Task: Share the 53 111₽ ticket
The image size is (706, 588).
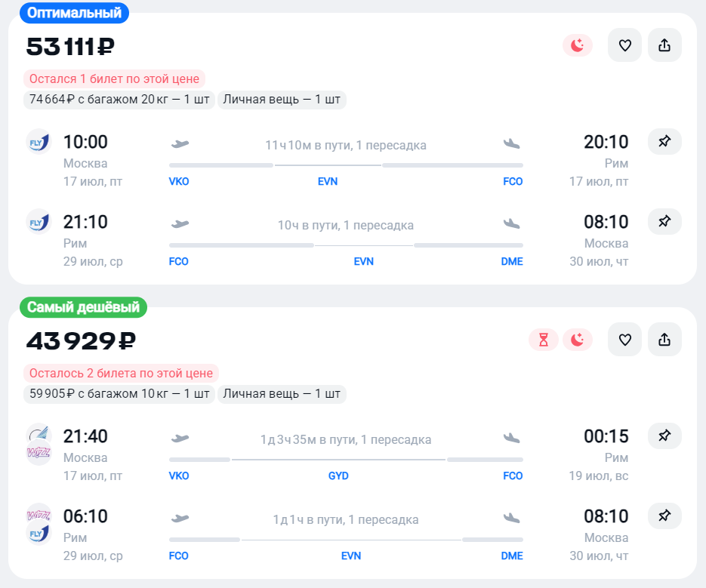Action: [664, 45]
